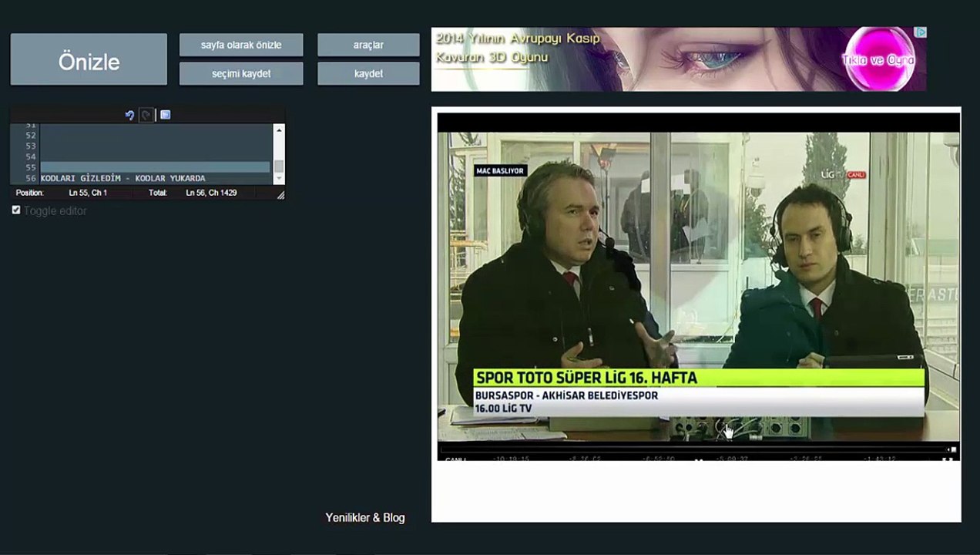Click the AdChoices icon on banner ad
Viewport: 980px width, 555px height.
coord(921,32)
